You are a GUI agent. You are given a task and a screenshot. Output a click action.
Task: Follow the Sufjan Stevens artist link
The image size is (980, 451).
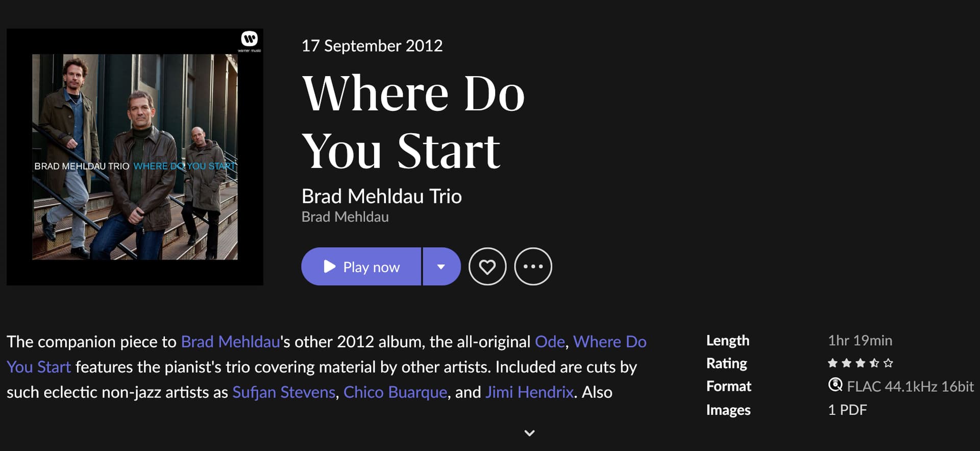pyautogui.click(x=284, y=392)
